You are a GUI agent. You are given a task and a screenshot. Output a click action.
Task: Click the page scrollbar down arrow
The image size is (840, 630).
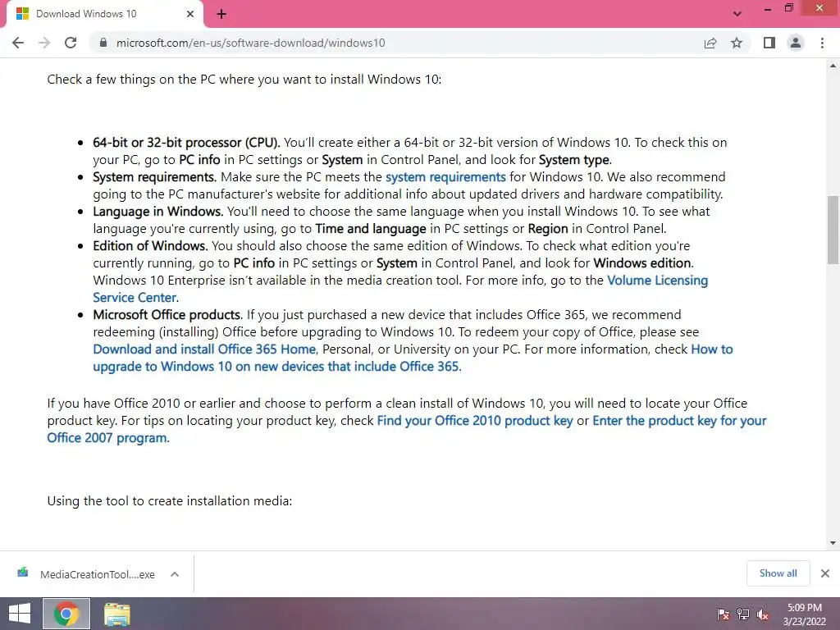833,543
